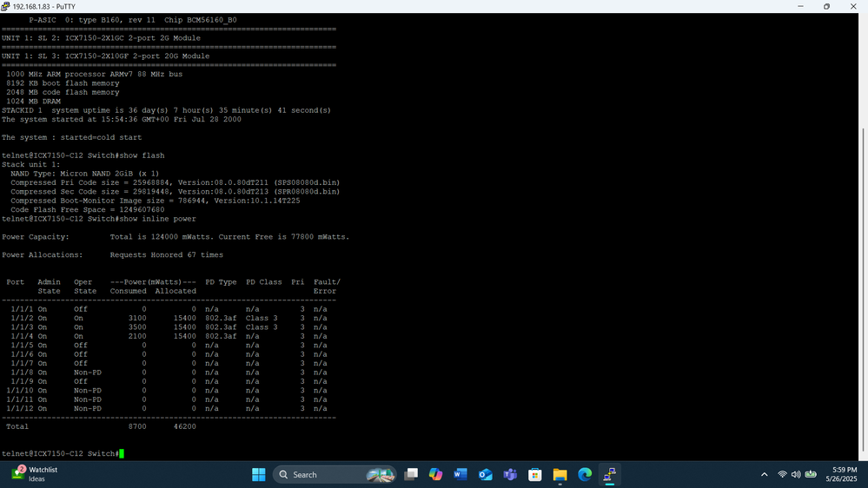Click the port 1/1/8 Non-PD row
The width and height of the screenshot is (868, 488).
(169, 373)
